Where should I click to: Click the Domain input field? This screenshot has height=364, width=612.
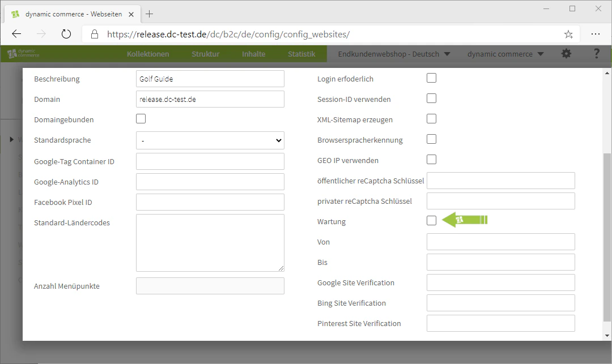[x=210, y=99]
